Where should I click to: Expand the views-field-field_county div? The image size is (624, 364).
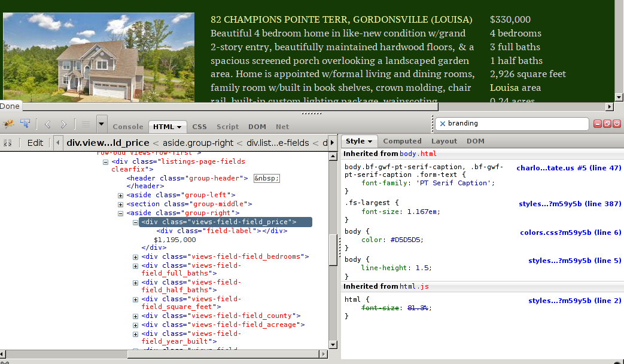tap(135, 316)
